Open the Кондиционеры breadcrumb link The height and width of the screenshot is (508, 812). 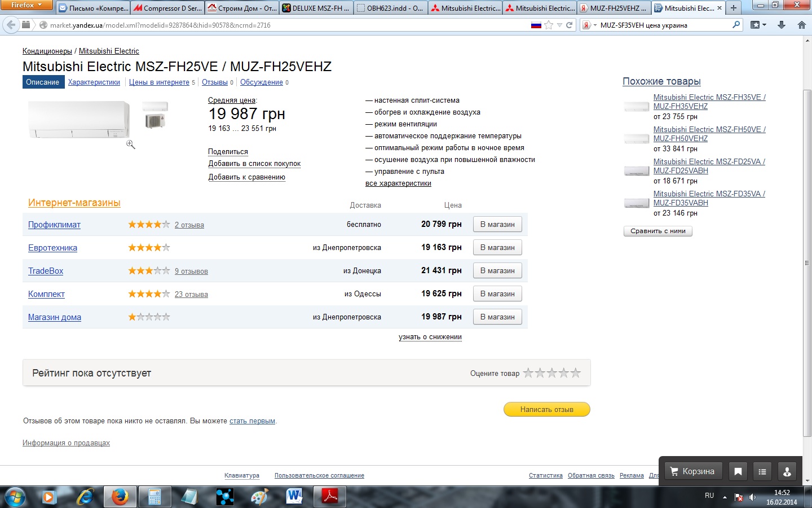pyautogui.click(x=47, y=51)
